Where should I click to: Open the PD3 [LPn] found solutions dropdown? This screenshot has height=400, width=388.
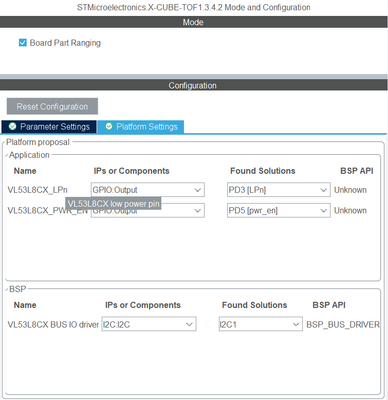[x=279, y=190]
